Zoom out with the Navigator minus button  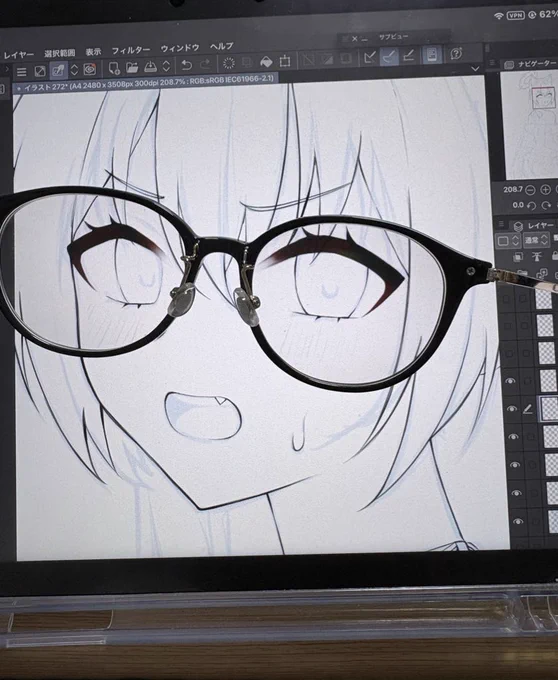click(x=530, y=190)
